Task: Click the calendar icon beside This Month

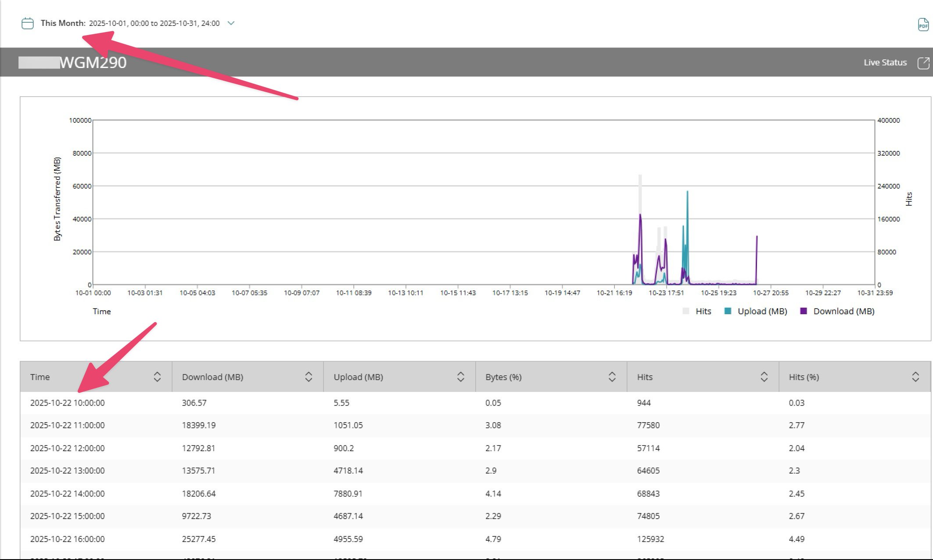Action: [28, 23]
